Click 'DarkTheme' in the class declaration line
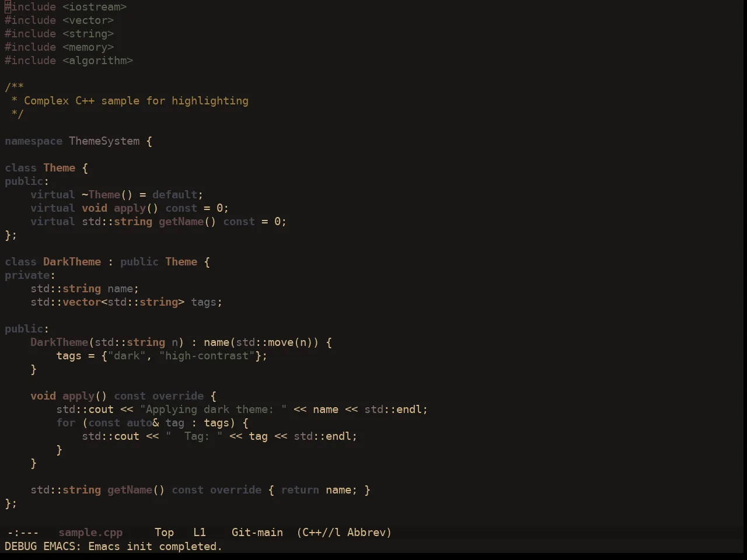This screenshot has height=560, width=747. click(x=72, y=262)
